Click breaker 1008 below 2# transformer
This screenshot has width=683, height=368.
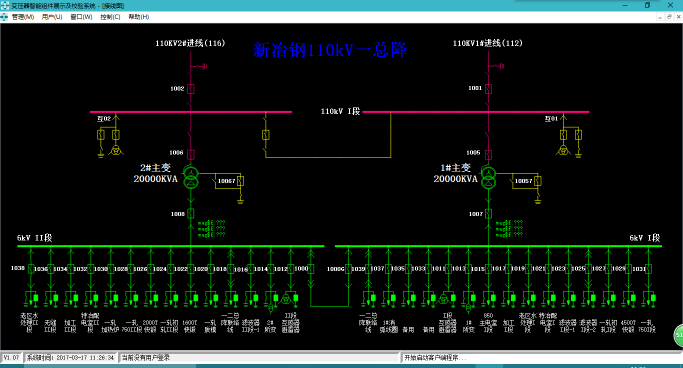[x=191, y=213]
